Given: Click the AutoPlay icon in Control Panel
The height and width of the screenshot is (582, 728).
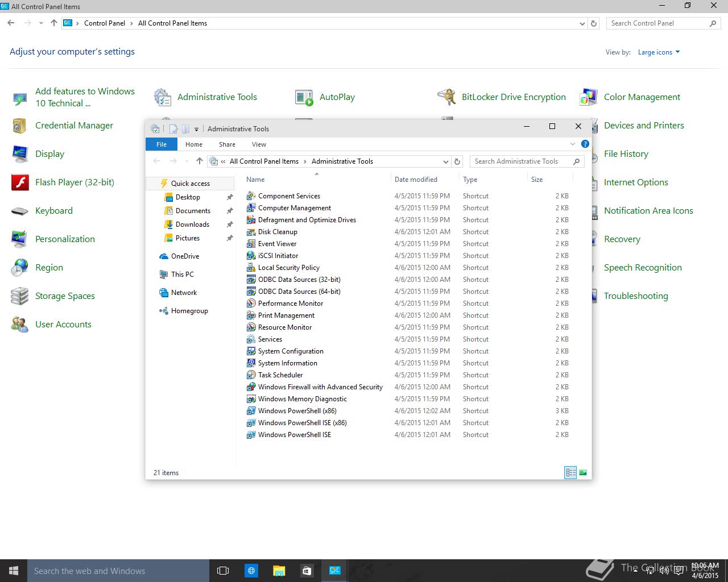Looking at the screenshot, I should click(x=304, y=97).
